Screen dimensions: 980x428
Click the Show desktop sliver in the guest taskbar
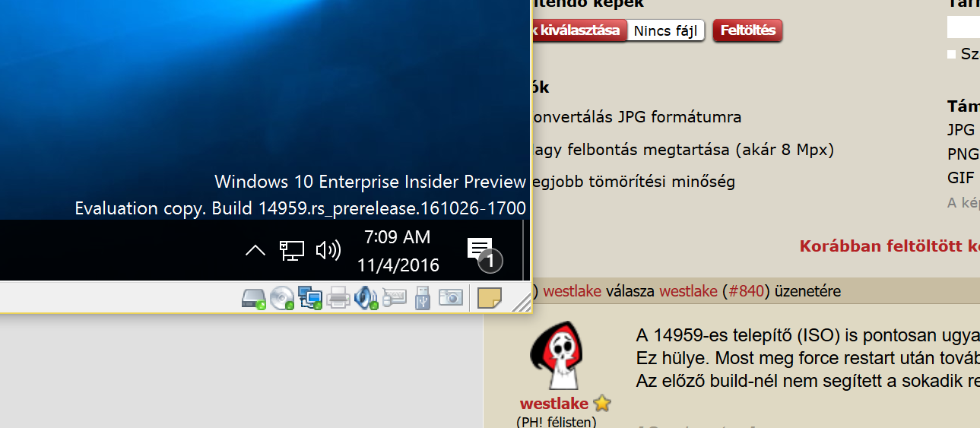click(x=525, y=251)
